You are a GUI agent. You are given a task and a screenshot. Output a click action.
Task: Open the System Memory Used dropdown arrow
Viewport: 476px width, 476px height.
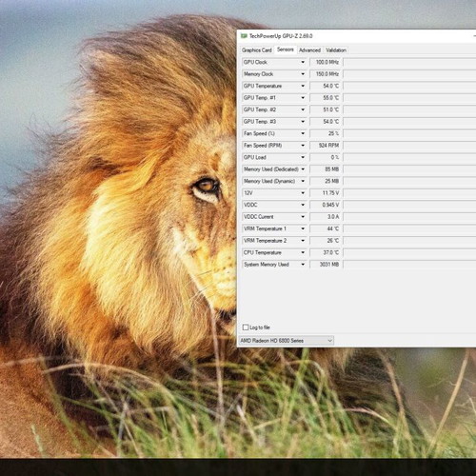[x=303, y=265]
